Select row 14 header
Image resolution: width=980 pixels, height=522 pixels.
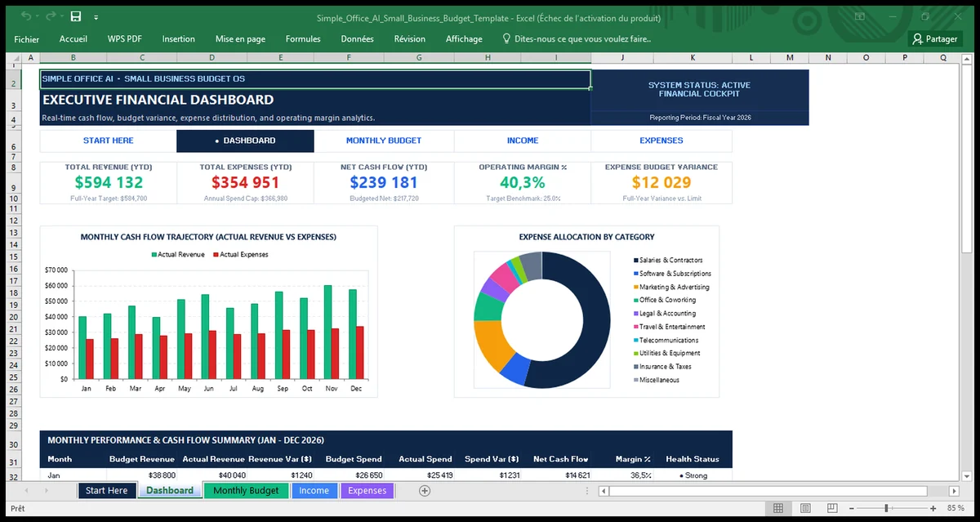[x=12, y=245]
